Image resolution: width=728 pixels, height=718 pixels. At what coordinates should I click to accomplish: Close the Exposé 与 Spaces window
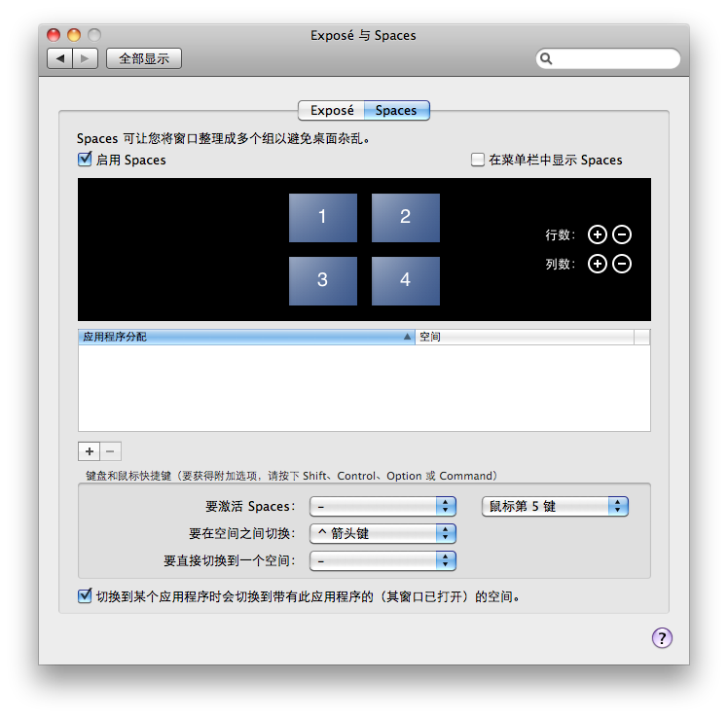pyautogui.click(x=54, y=35)
